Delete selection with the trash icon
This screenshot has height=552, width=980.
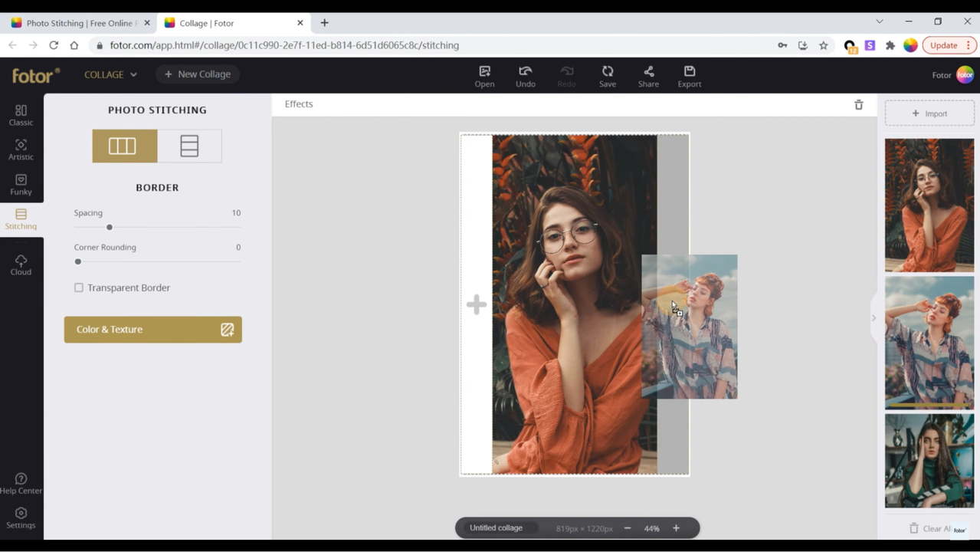(858, 104)
